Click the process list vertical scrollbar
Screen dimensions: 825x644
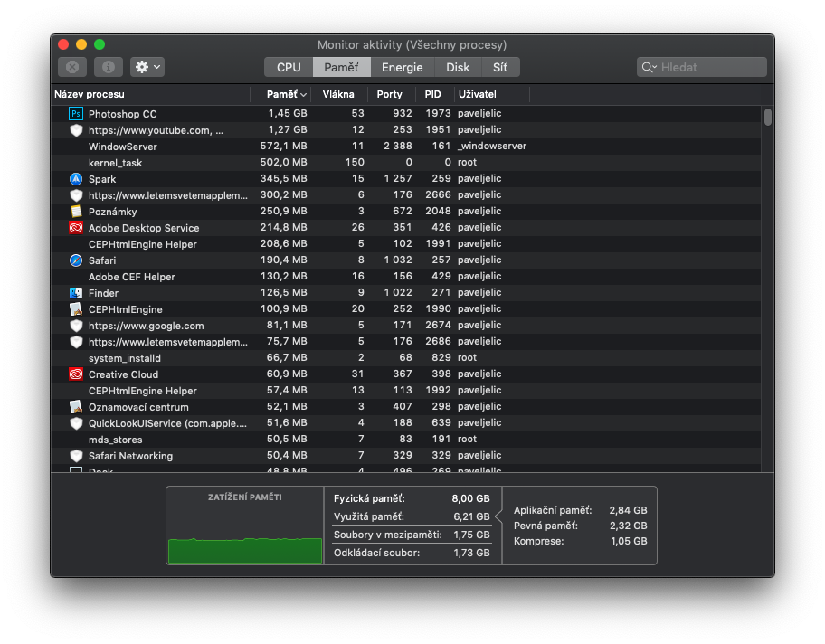768,118
